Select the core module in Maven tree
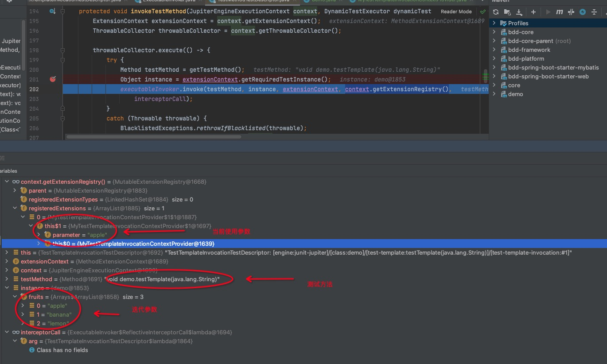 (x=514, y=85)
